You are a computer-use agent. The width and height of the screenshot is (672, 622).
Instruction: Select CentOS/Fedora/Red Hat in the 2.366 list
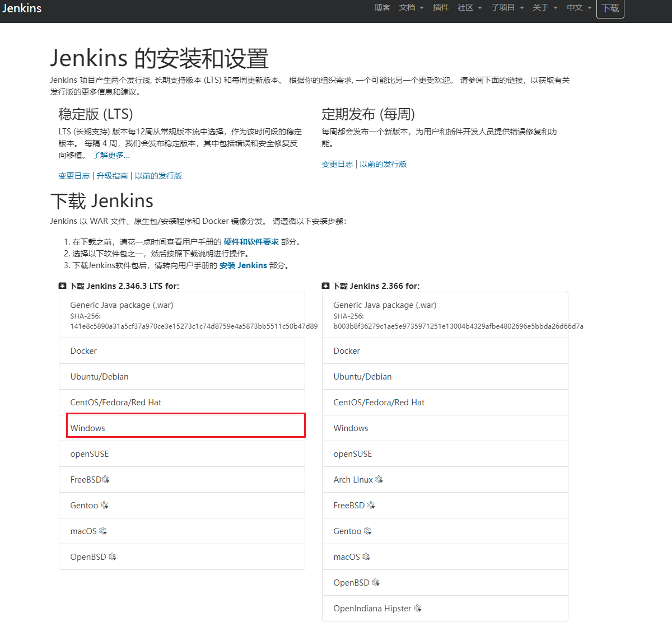[445, 403]
